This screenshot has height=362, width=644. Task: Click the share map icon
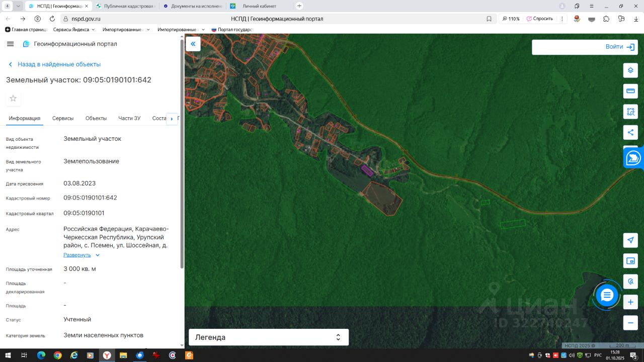point(630,133)
